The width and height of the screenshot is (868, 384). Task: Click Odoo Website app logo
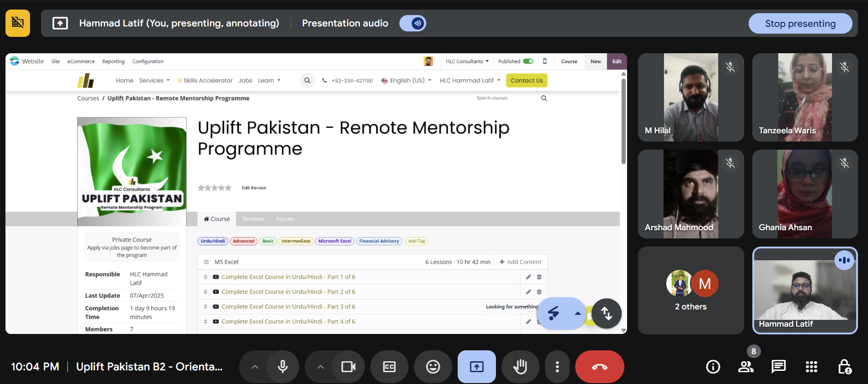pyautogui.click(x=15, y=61)
